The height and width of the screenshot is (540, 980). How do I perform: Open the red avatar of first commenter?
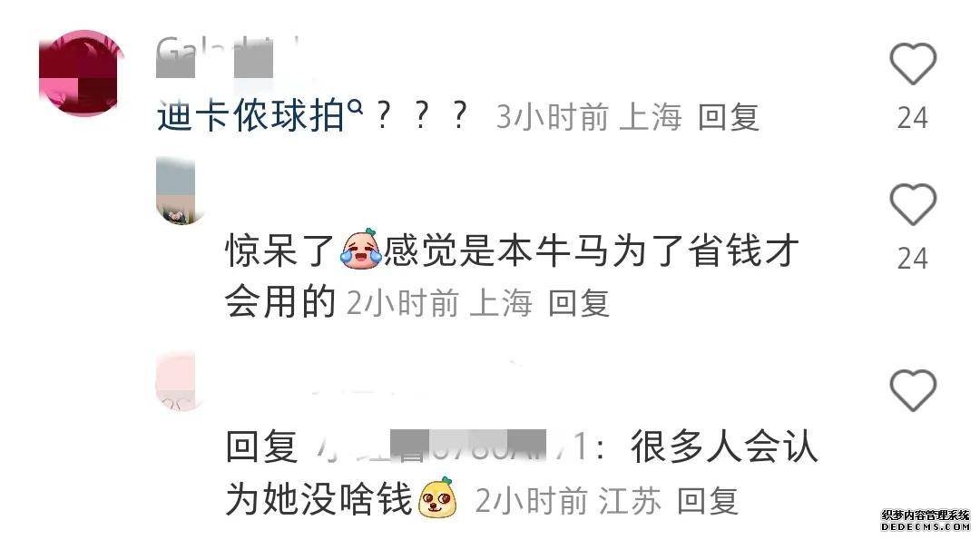tap(80, 73)
